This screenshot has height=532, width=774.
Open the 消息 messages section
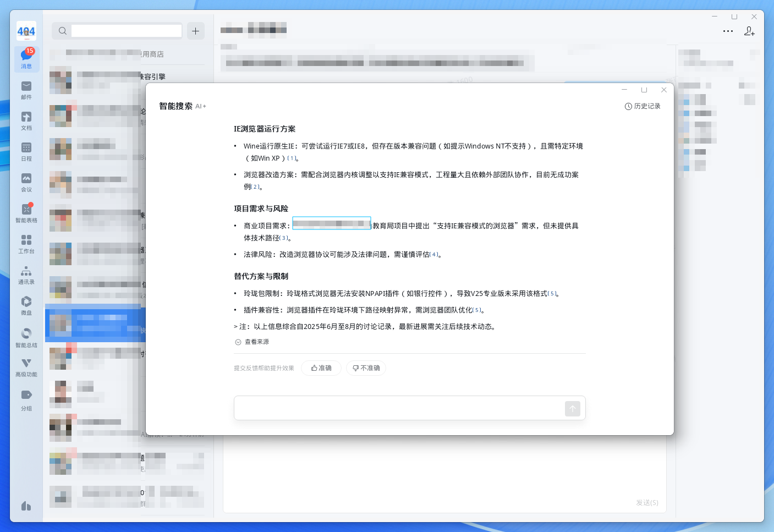pos(26,59)
